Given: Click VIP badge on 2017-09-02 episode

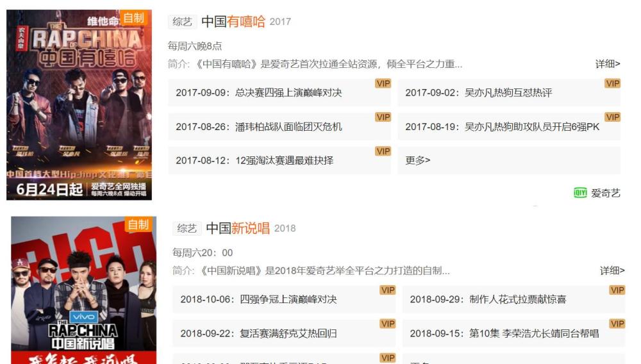Looking at the screenshot, I should (612, 83).
